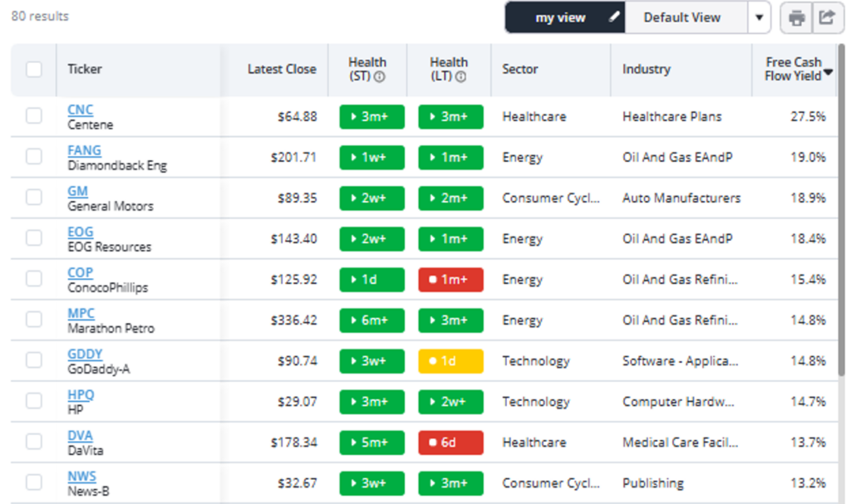Sort by Sector column header
Screen dimensions: 851x504
pos(520,69)
